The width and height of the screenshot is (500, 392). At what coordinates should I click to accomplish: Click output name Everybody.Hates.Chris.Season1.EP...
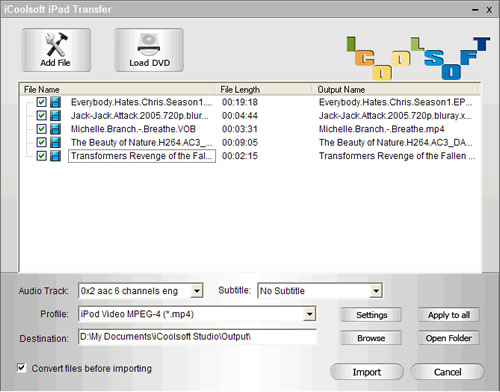[x=395, y=102]
